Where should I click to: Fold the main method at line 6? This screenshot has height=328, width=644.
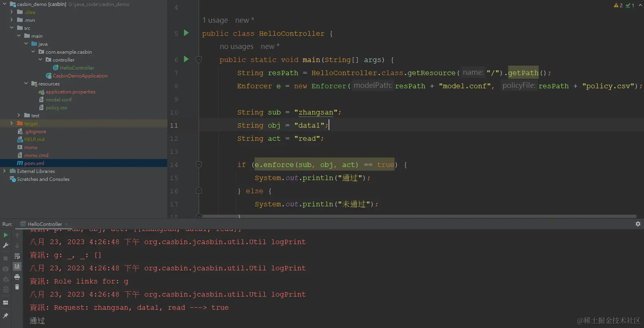click(199, 60)
